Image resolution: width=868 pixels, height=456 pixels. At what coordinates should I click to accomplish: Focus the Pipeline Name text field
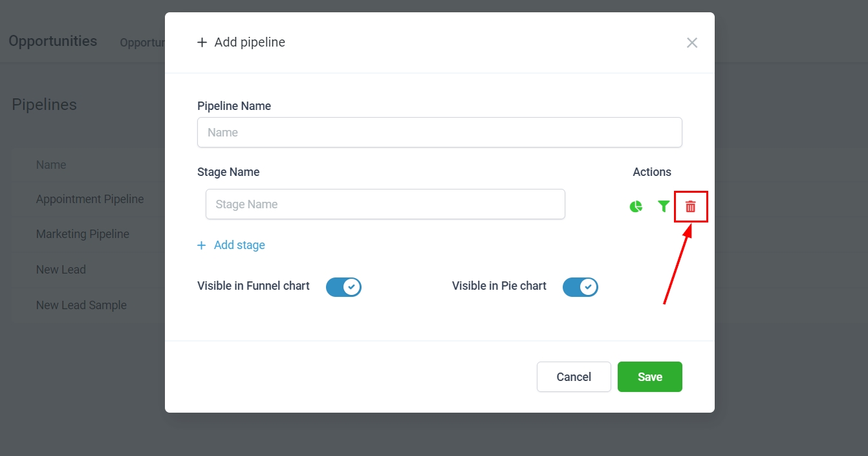[x=439, y=133]
